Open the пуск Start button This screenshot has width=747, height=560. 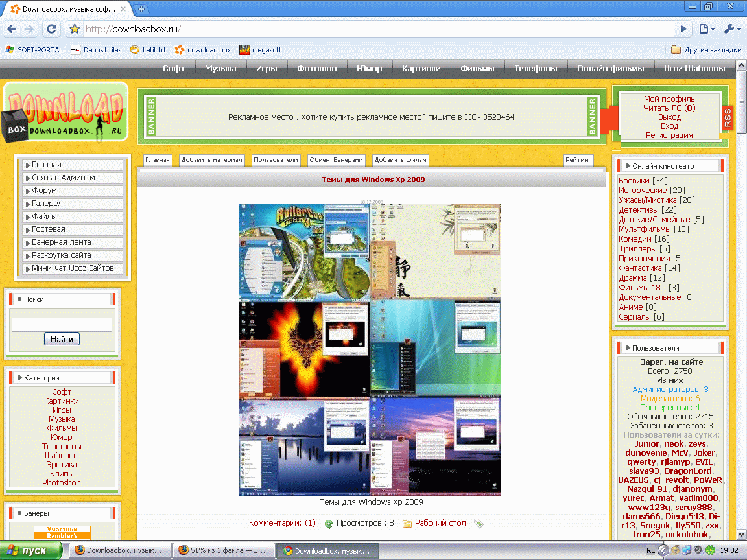[x=31, y=550]
